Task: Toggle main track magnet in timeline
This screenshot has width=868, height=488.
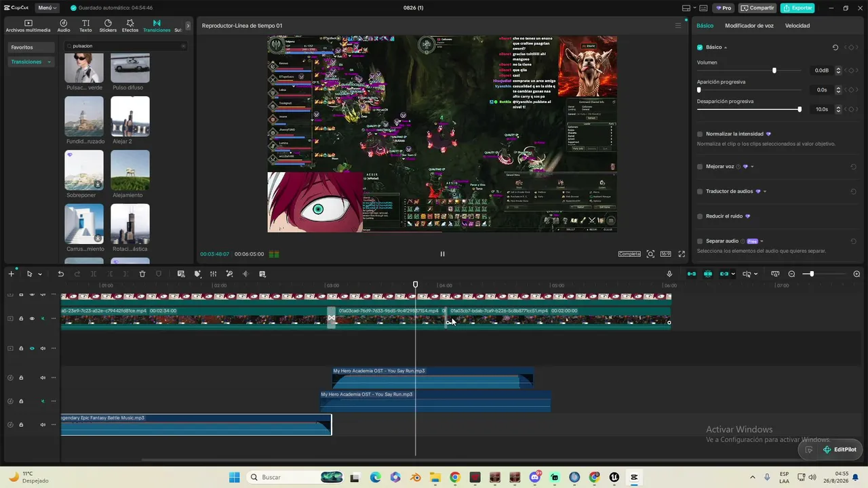Action: (691, 274)
